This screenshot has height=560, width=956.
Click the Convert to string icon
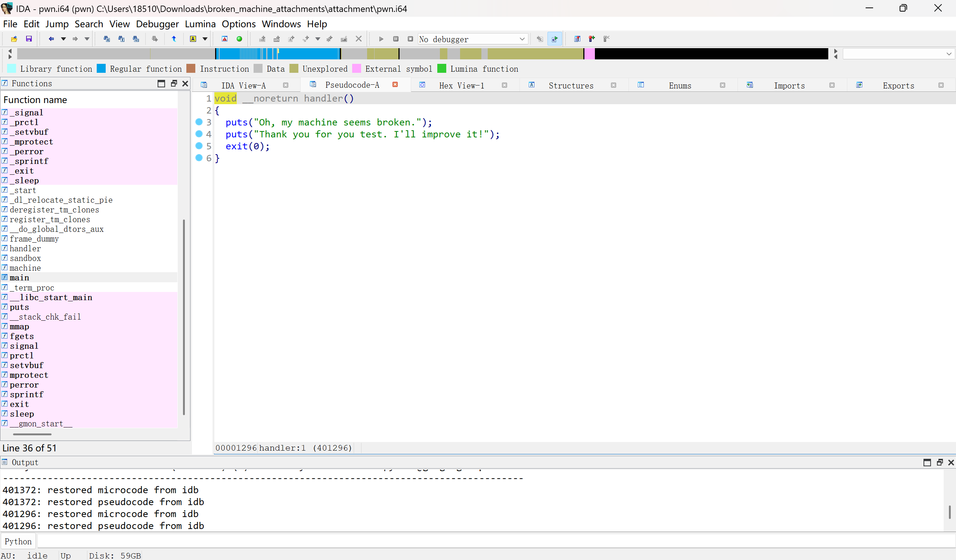pos(291,39)
